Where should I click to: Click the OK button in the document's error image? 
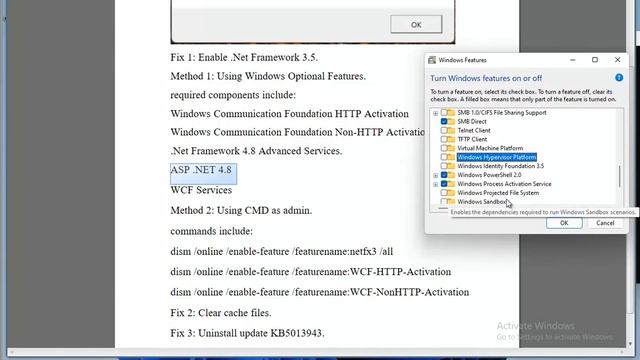tap(416, 24)
